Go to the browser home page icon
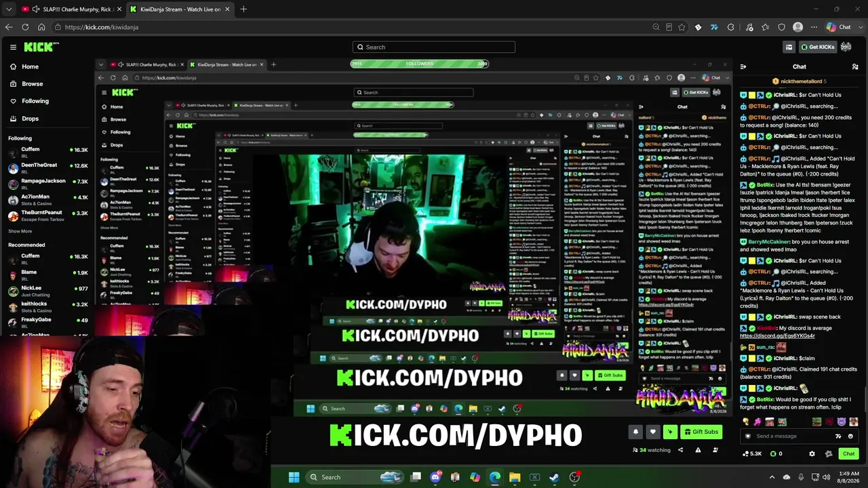Viewport: 868px width, 488px height. (41, 27)
